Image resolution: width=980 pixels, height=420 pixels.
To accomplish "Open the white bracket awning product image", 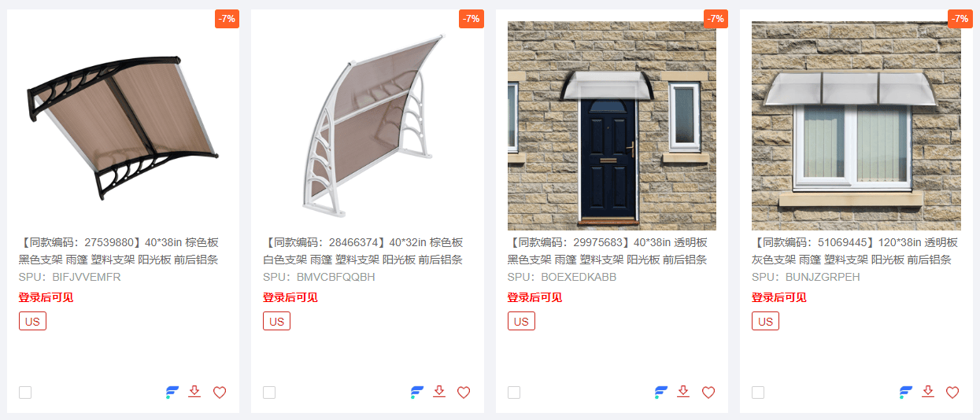I will click(x=368, y=126).
